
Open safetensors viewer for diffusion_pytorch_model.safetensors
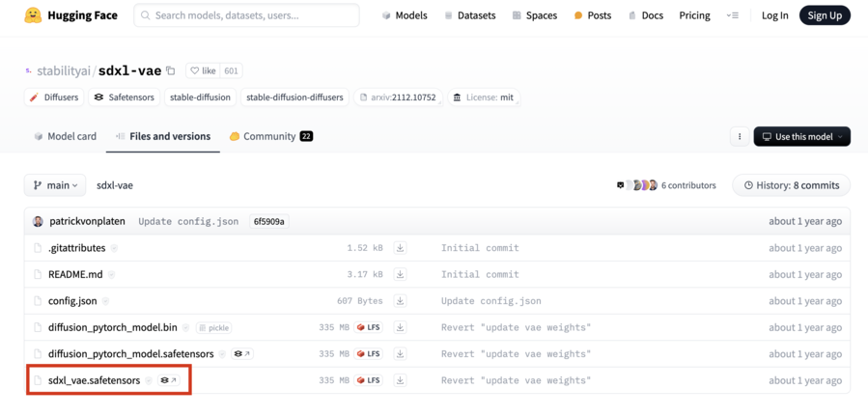pos(242,354)
